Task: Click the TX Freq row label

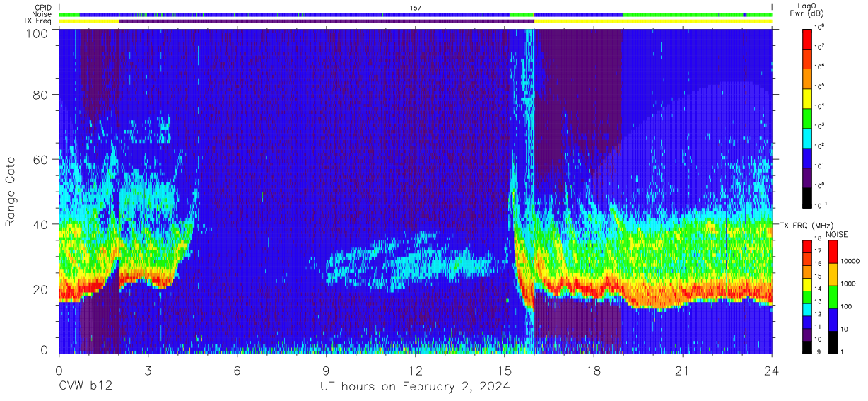Action: coord(37,21)
